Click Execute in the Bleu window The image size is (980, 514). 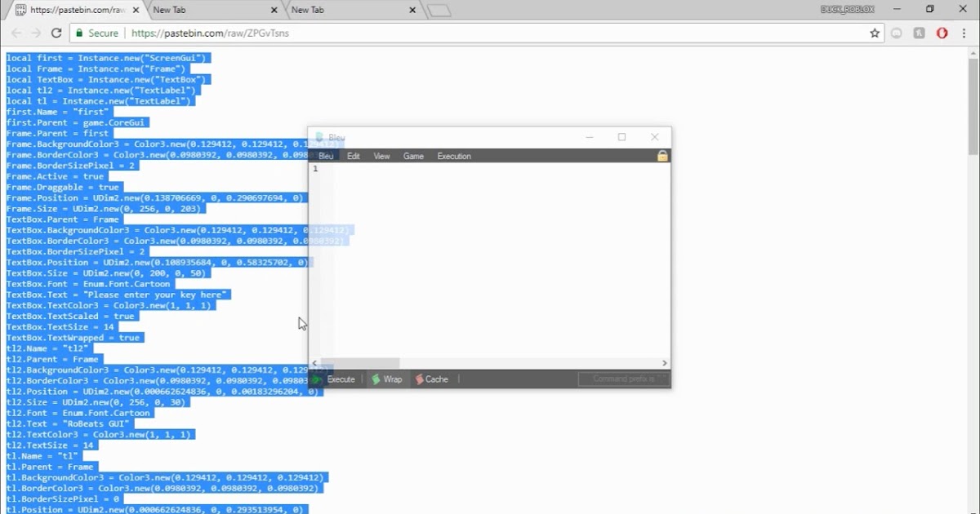335,379
